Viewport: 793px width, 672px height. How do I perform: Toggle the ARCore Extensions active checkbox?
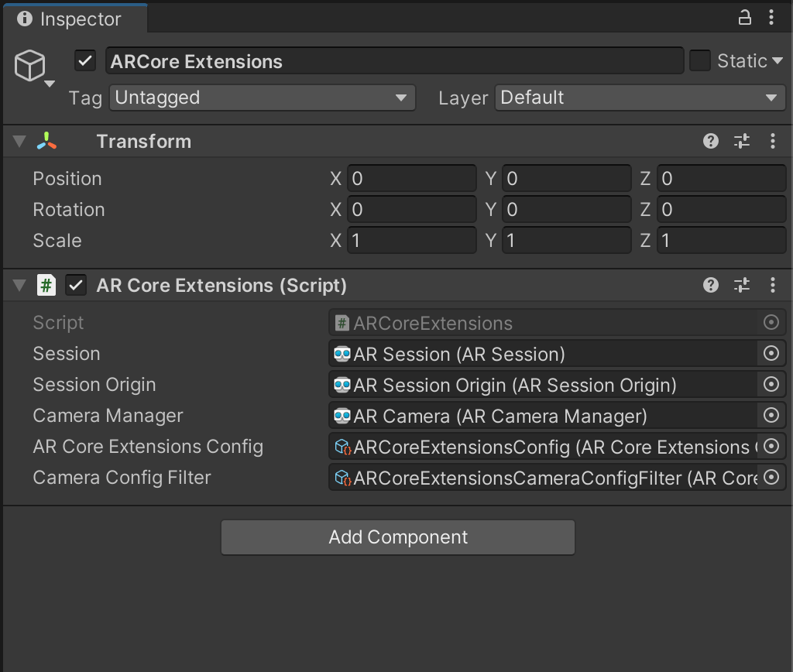coord(85,61)
